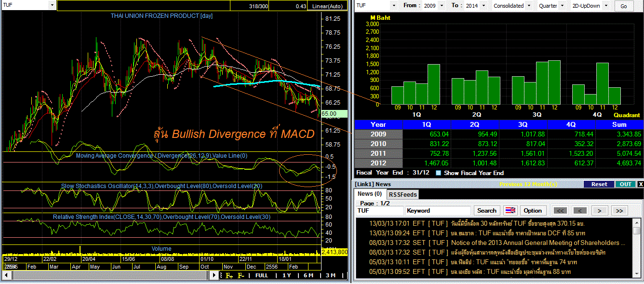The height and width of the screenshot is (284, 644).
Task: Open the 2D-UpDown chart style dropdown
Action: [606, 6]
